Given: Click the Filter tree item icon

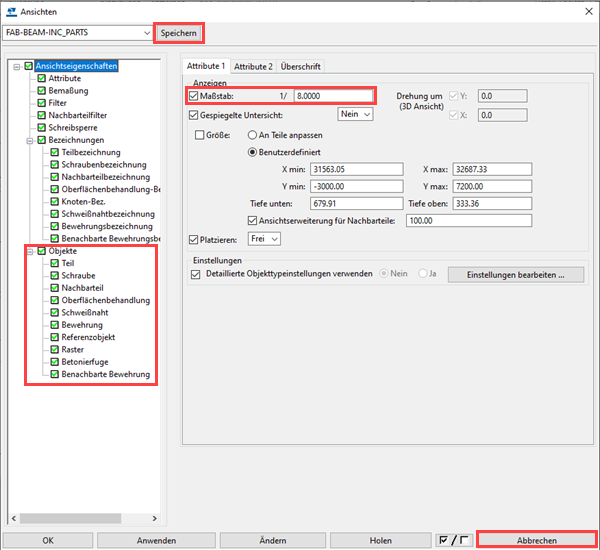Looking at the screenshot, I should pyautogui.click(x=42, y=103).
